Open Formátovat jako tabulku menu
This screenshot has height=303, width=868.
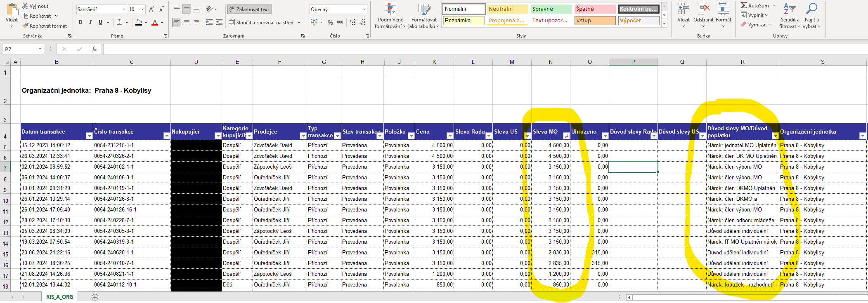(424, 16)
